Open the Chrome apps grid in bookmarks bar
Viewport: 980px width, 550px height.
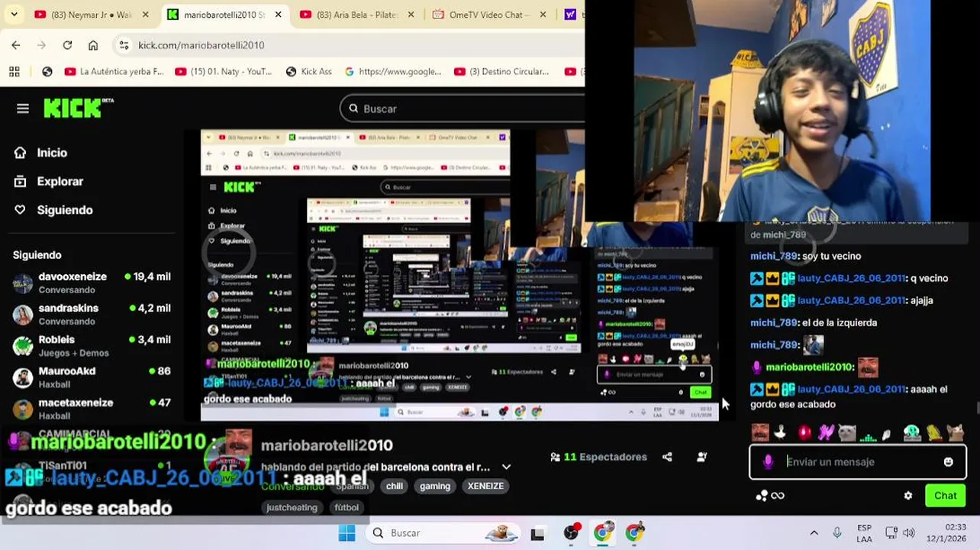[x=15, y=71]
